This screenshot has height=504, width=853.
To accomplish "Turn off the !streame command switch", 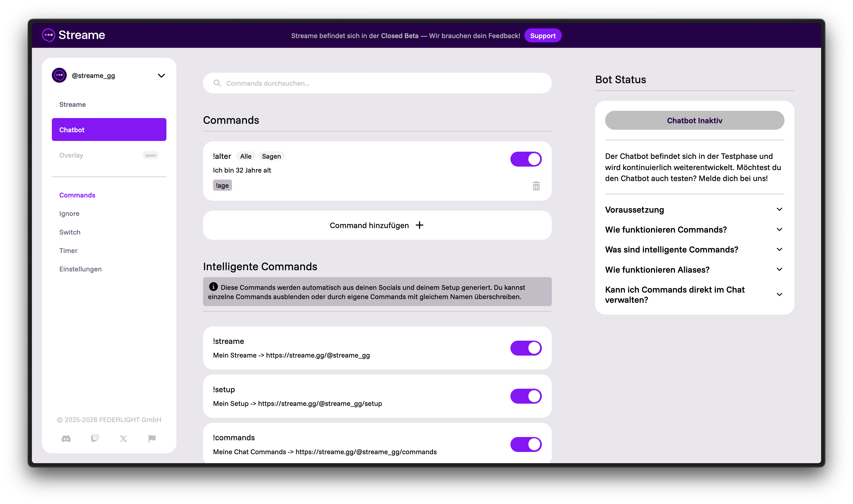I will (525, 348).
